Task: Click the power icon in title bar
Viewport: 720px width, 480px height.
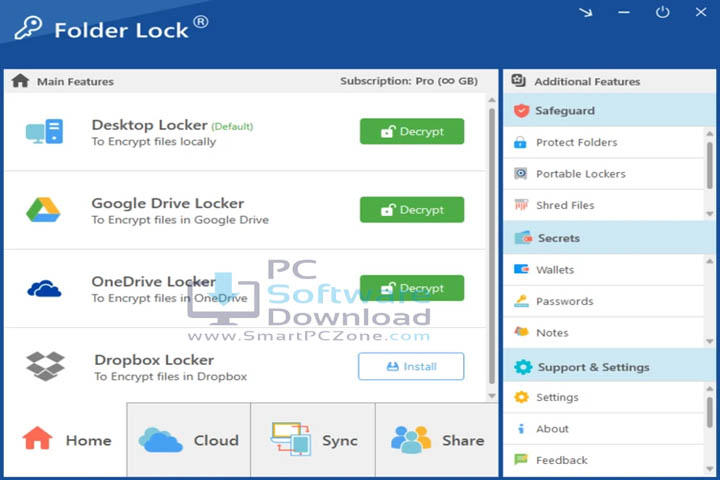Action: tap(662, 12)
